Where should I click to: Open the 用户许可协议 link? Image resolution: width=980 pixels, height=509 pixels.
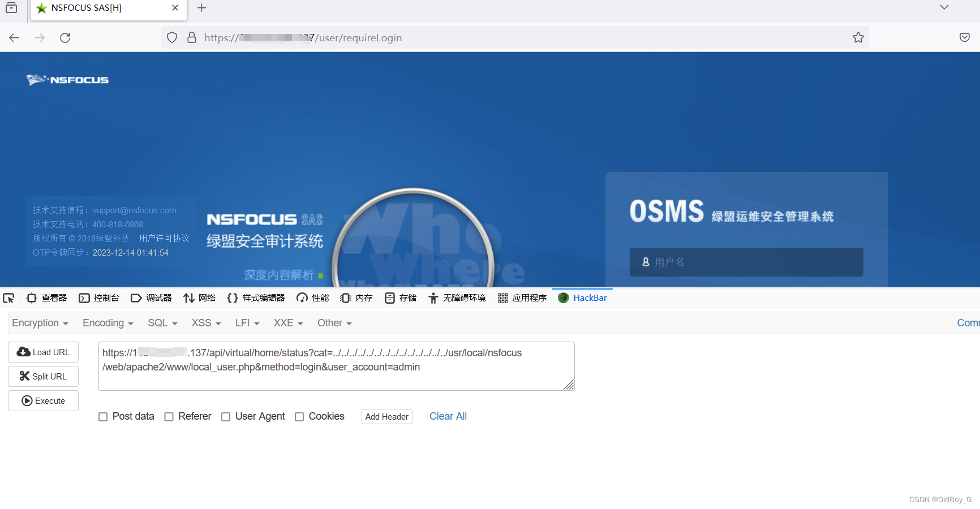pyautogui.click(x=164, y=239)
